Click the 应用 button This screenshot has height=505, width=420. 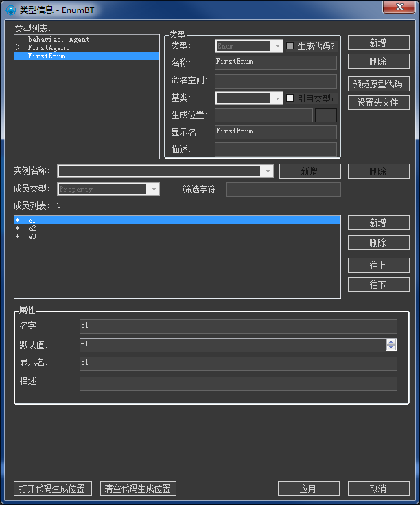point(308,489)
